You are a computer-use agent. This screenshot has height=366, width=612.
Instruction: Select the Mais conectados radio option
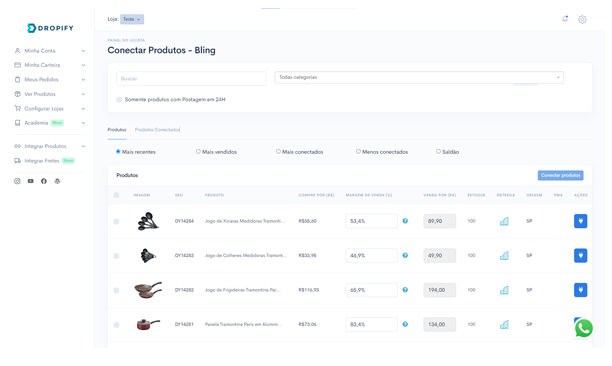[x=278, y=151]
